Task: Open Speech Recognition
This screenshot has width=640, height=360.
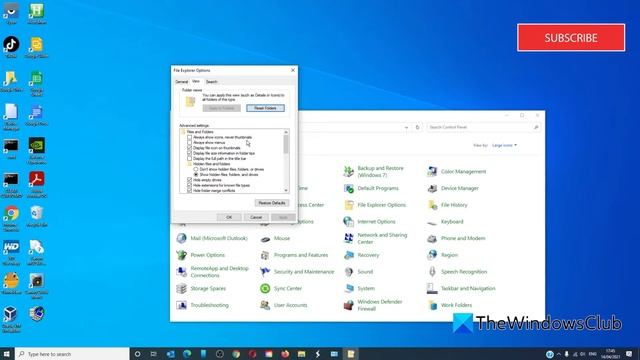Action: 457,272
